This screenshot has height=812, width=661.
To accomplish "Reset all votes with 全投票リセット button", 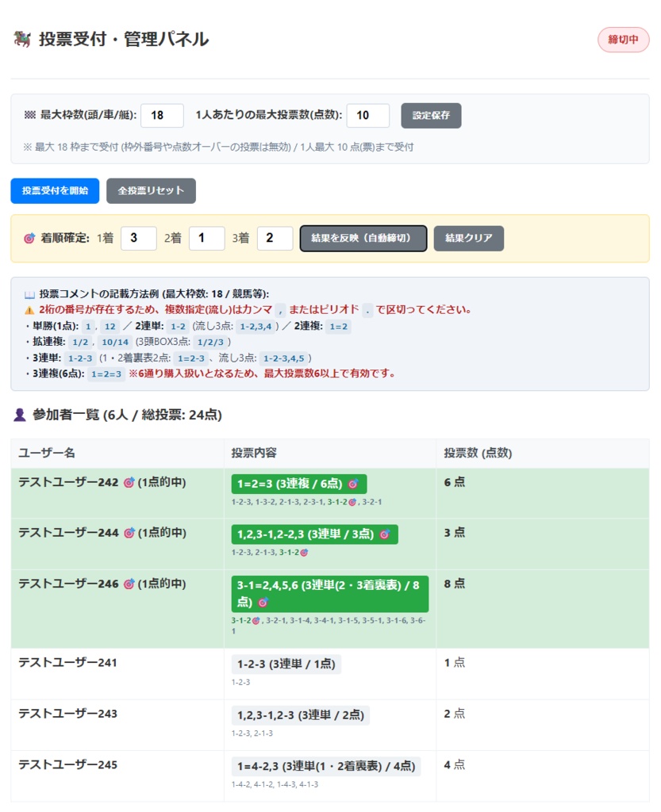I will coord(151,190).
